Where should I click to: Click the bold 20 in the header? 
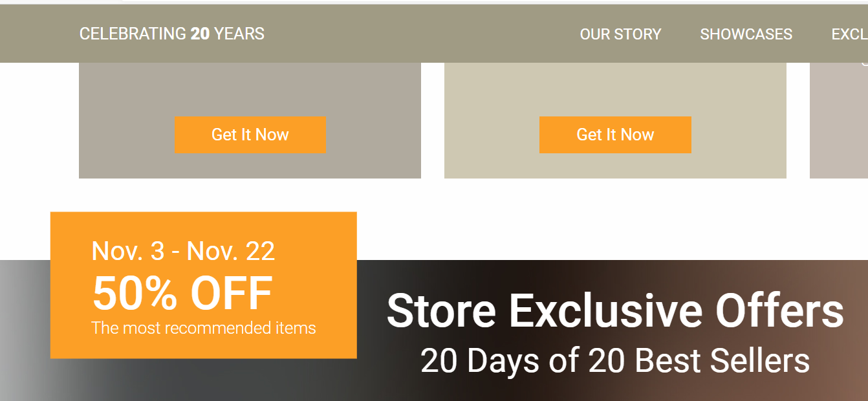pos(200,34)
